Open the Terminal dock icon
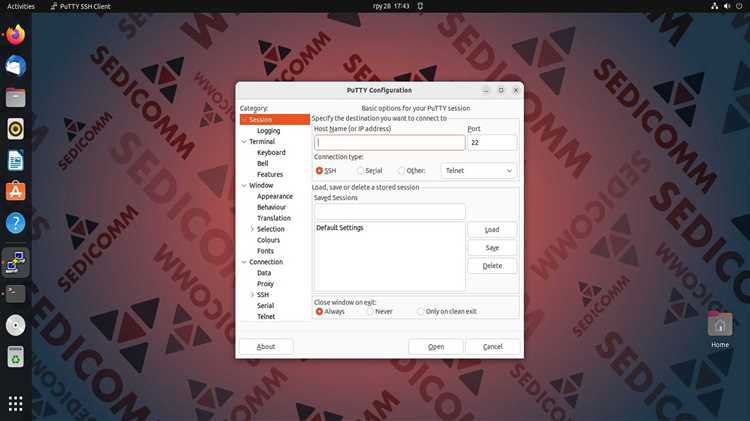Screen dimensions: 750x421 [15, 294]
